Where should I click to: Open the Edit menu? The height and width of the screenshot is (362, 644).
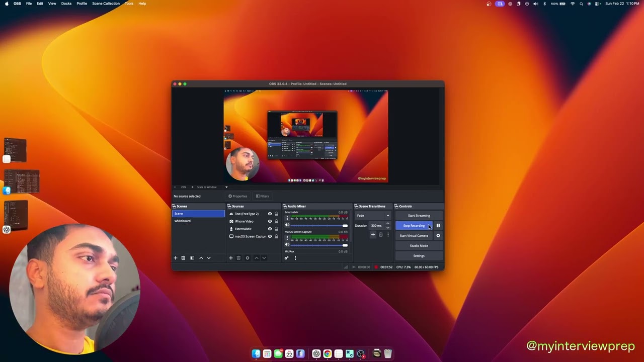point(40,4)
